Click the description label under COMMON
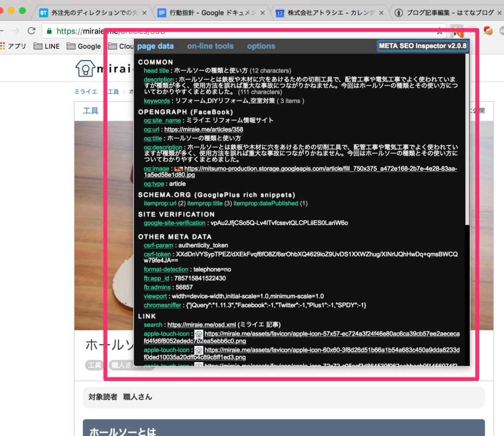 click(x=158, y=79)
